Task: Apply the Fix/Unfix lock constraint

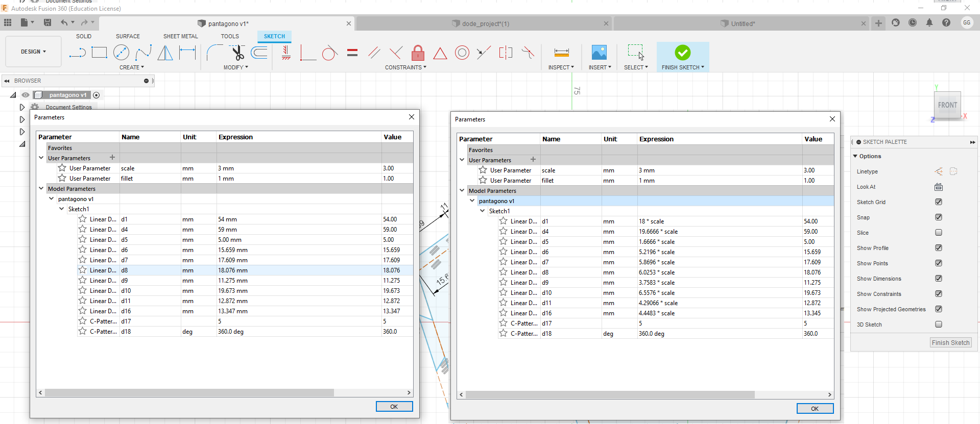Action: click(418, 53)
